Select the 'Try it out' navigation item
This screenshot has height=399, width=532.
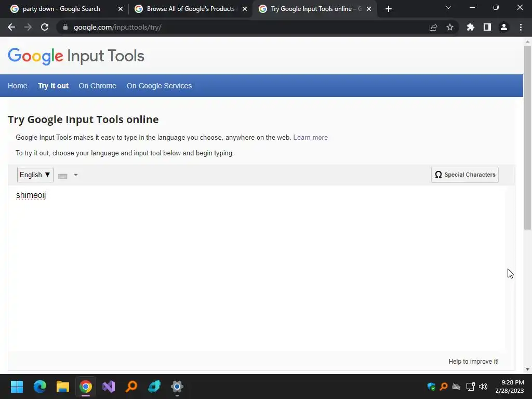pos(54,86)
